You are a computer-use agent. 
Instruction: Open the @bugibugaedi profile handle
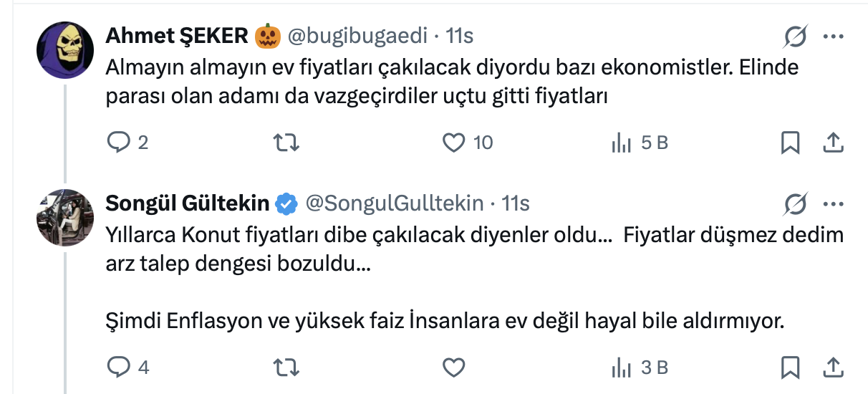click(357, 35)
